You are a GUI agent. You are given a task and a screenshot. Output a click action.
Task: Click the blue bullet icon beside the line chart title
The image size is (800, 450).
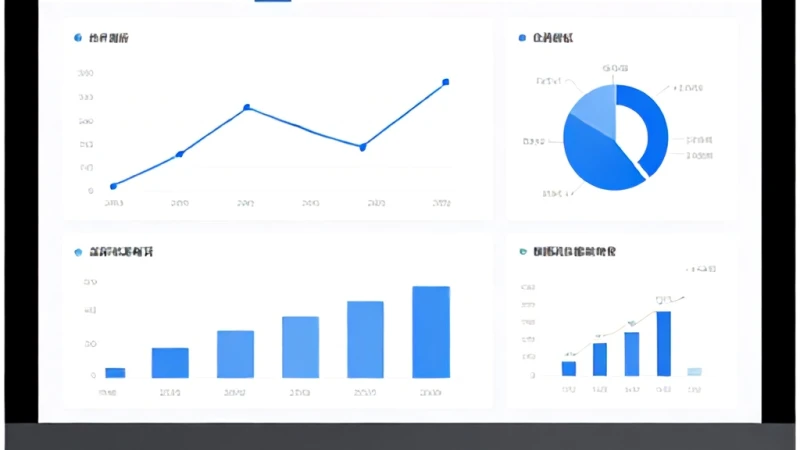78,38
